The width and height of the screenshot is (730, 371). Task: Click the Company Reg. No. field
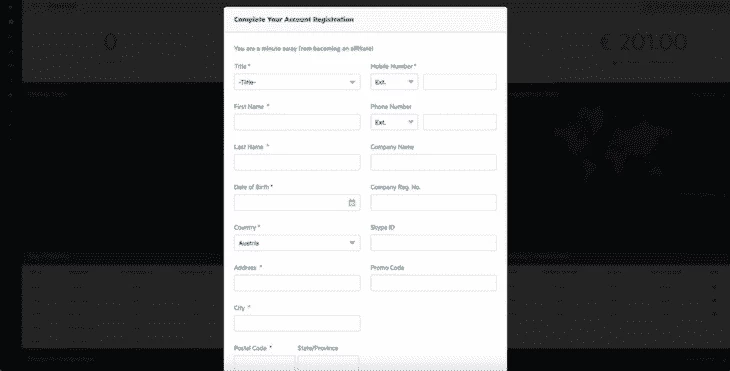pyautogui.click(x=433, y=202)
